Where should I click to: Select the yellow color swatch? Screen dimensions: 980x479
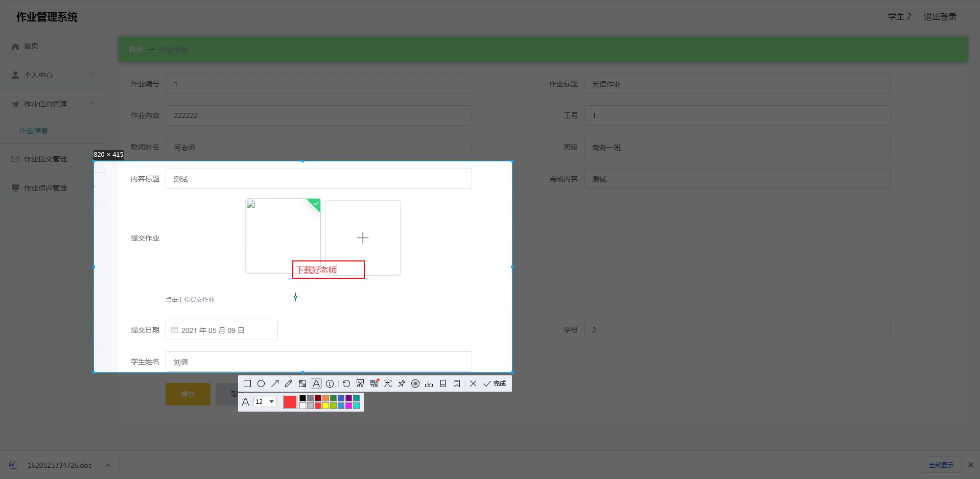tap(325, 405)
